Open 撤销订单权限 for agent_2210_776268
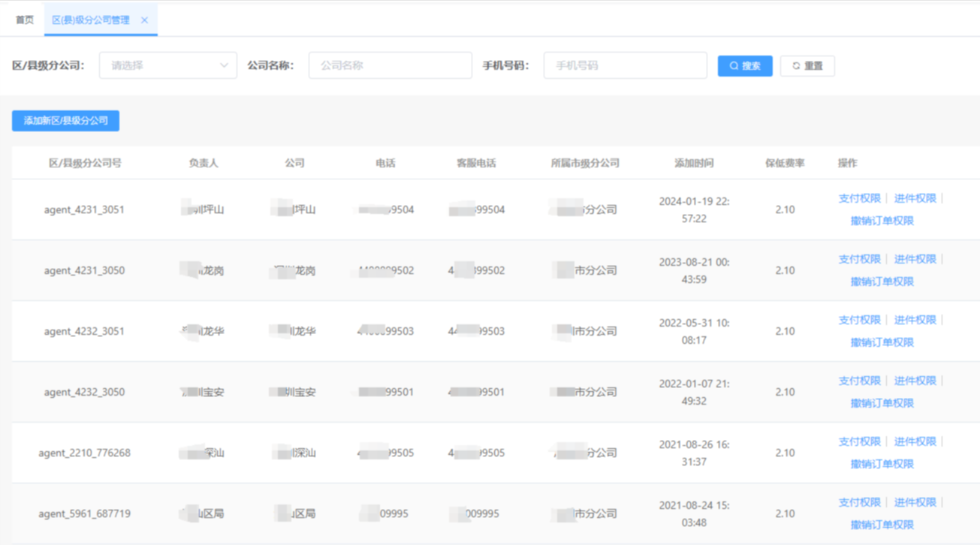Image resolution: width=980 pixels, height=545 pixels. [882, 464]
